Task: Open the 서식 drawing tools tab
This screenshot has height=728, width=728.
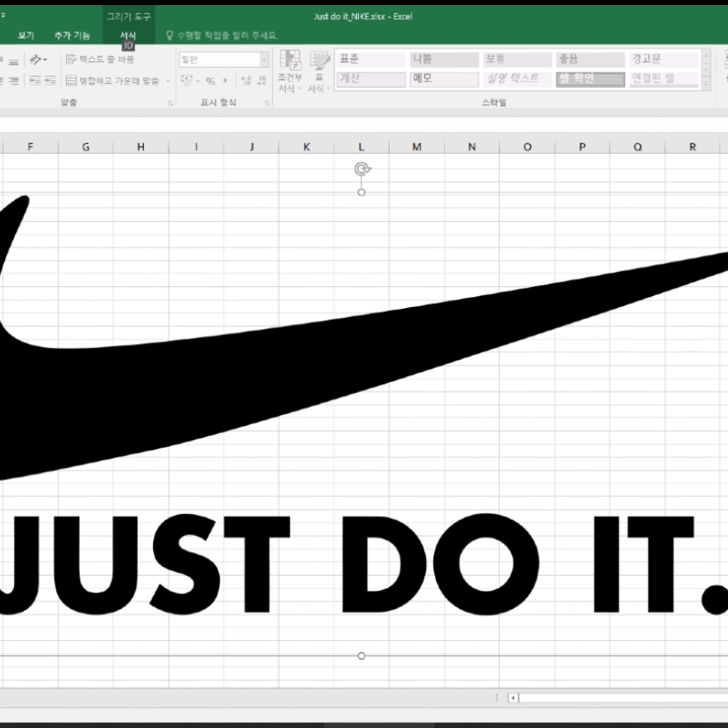Action: [128, 35]
